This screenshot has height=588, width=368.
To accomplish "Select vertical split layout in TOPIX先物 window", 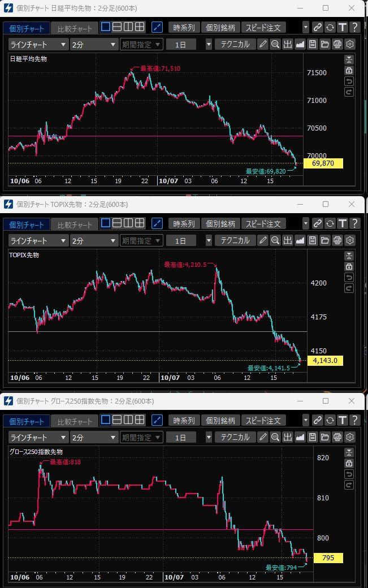I will click(x=128, y=223).
